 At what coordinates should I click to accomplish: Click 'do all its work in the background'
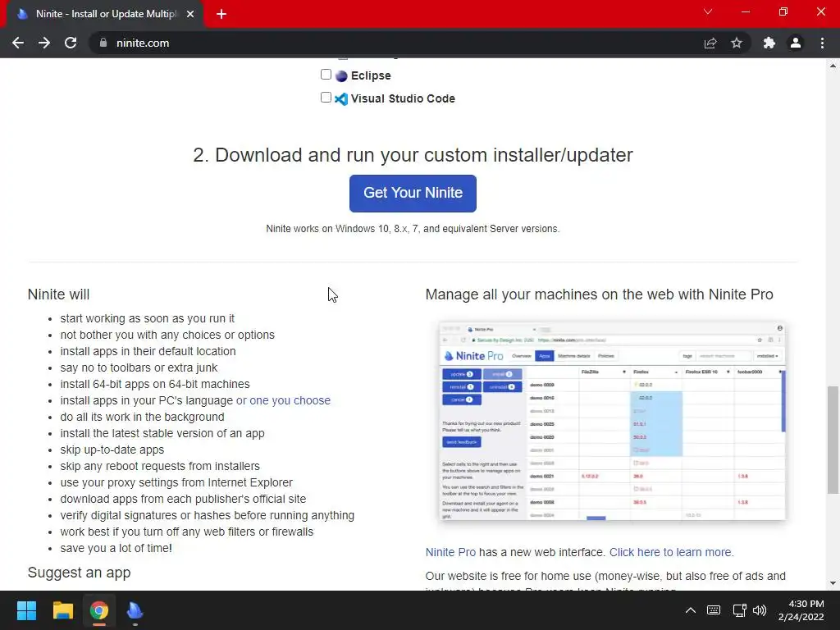[142, 417]
